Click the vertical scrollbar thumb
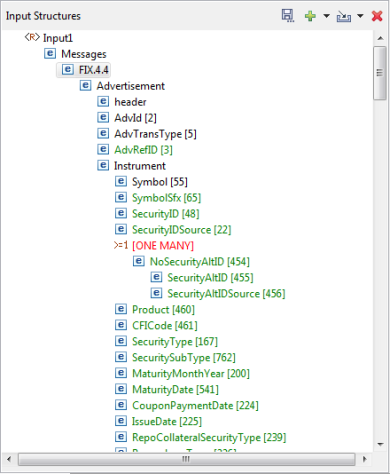Screen dimensions: 390x474 coord(380,73)
